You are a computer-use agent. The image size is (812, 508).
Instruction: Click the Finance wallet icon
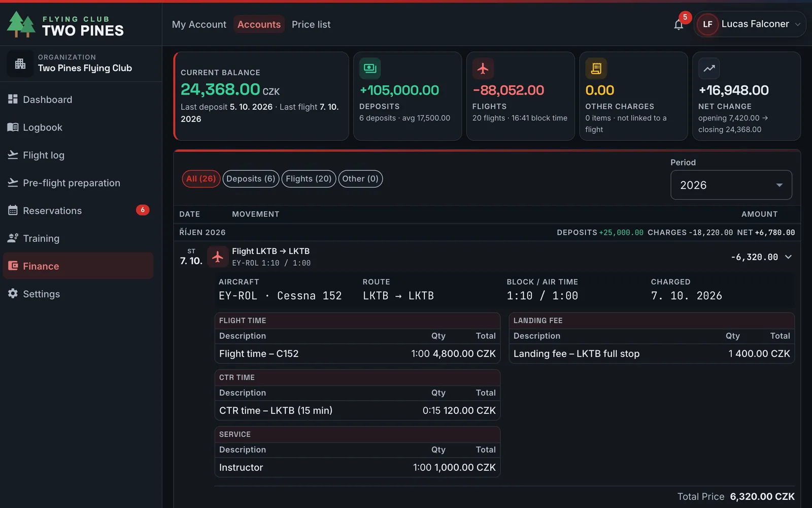(x=13, y=266)
